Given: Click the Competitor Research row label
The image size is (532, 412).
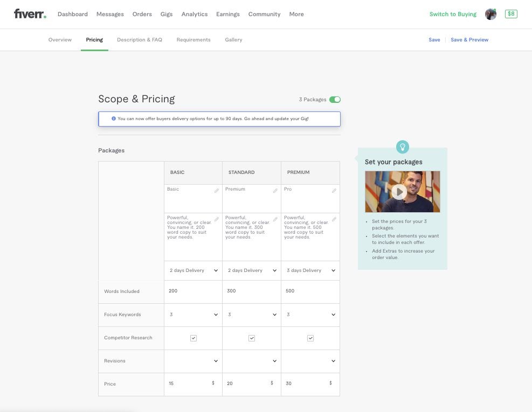Looking at the screenshot, I should [128, 338].
